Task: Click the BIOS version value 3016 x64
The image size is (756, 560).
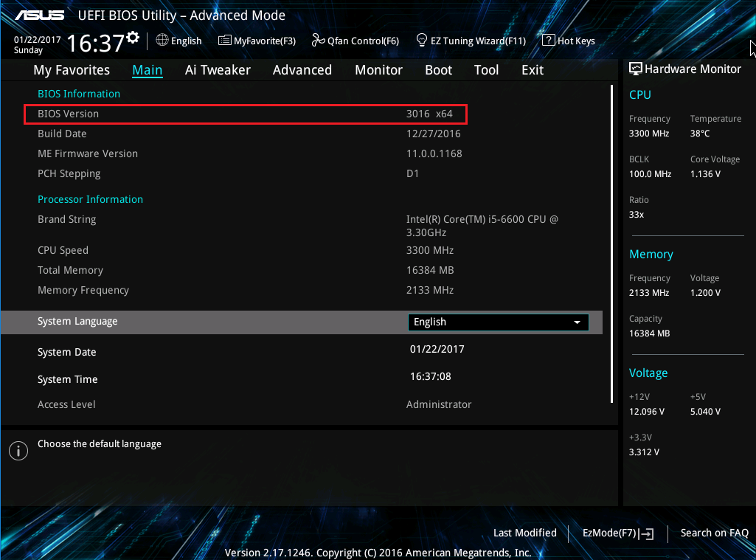Action: [429, 114]
